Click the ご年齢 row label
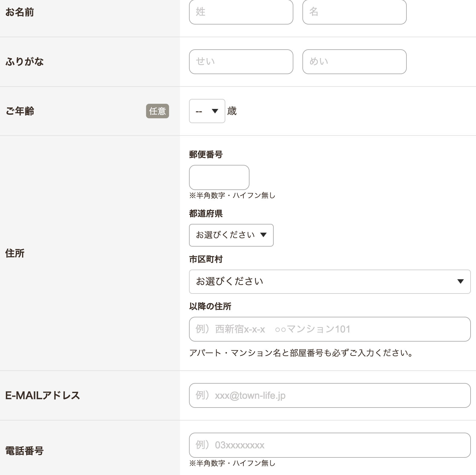Screen dimensions: 476x475 coord(20,111)
